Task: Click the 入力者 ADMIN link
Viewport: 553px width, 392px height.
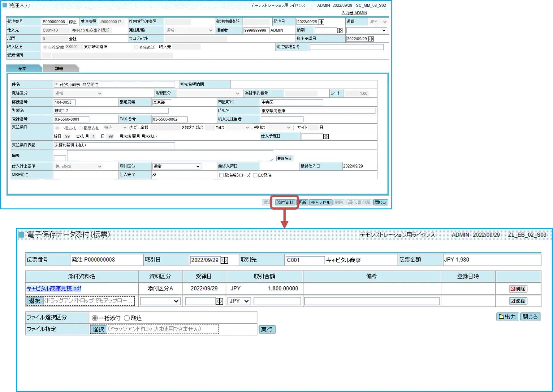Action: [354, 13]
